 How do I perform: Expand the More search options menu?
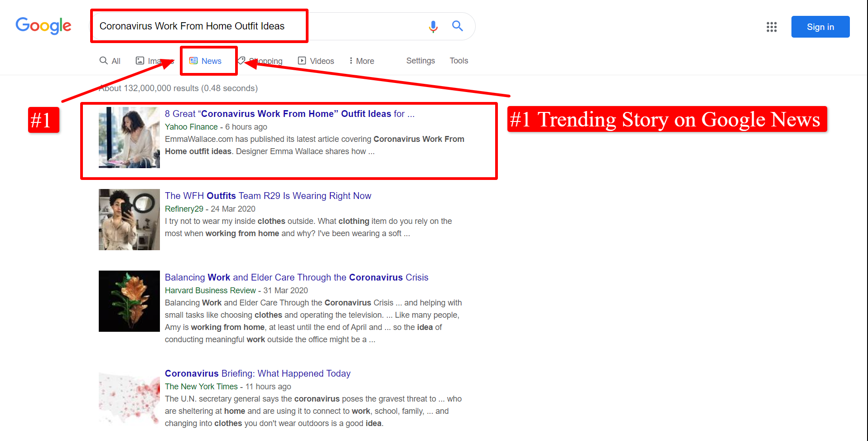[362, 61]
